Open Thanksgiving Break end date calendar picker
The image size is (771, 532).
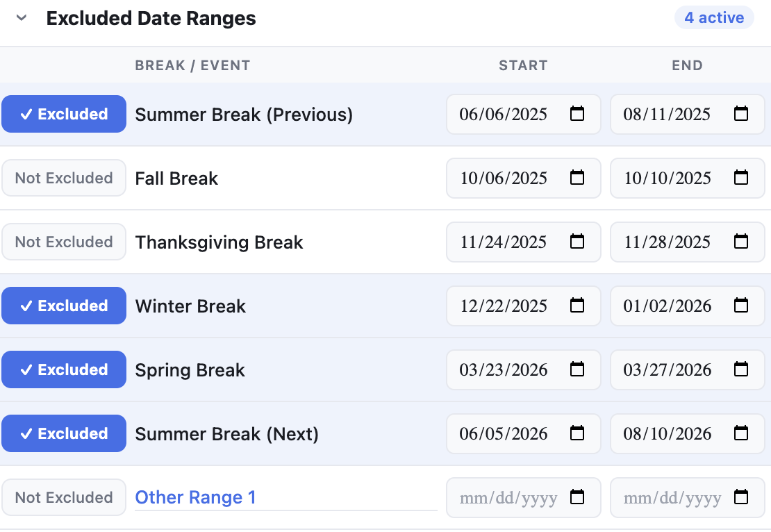[x=741, y=242]
